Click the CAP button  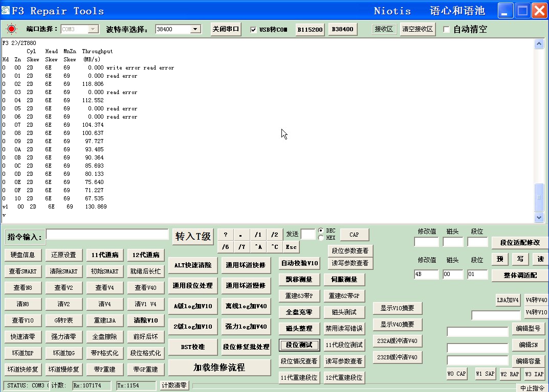[355, 235]
